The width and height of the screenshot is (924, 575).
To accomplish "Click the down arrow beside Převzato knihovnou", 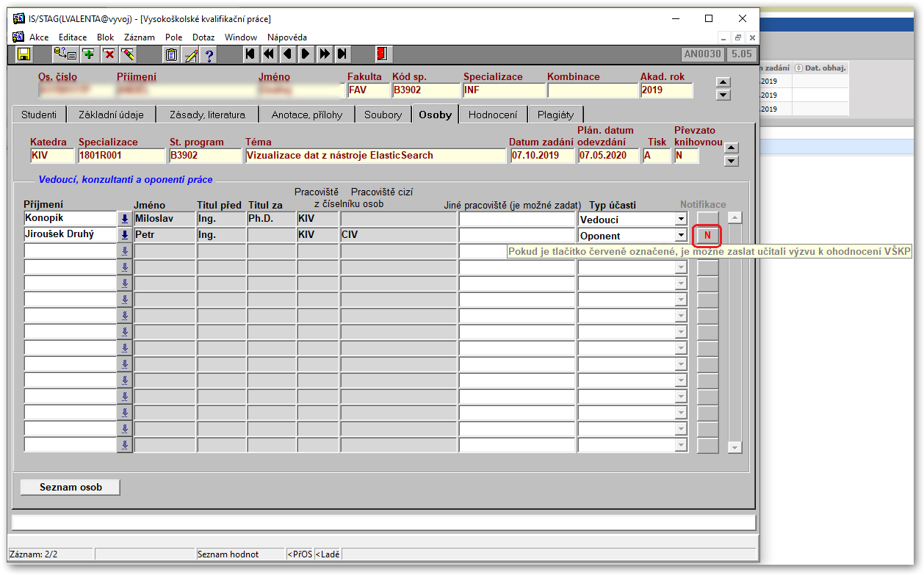I will [x=731, y=161].
